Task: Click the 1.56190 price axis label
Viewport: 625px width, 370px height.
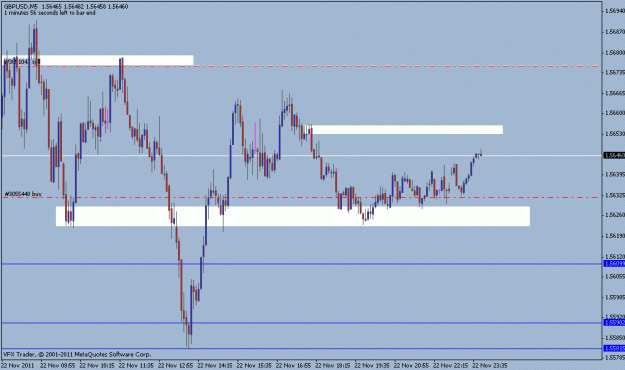Action: click(x=615, y=236)
